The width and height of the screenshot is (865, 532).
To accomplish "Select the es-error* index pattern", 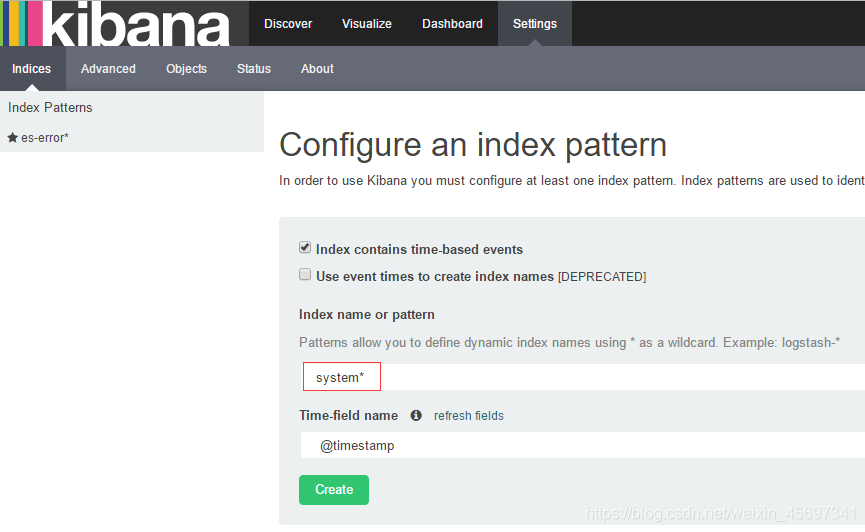I will coord(45,137).
